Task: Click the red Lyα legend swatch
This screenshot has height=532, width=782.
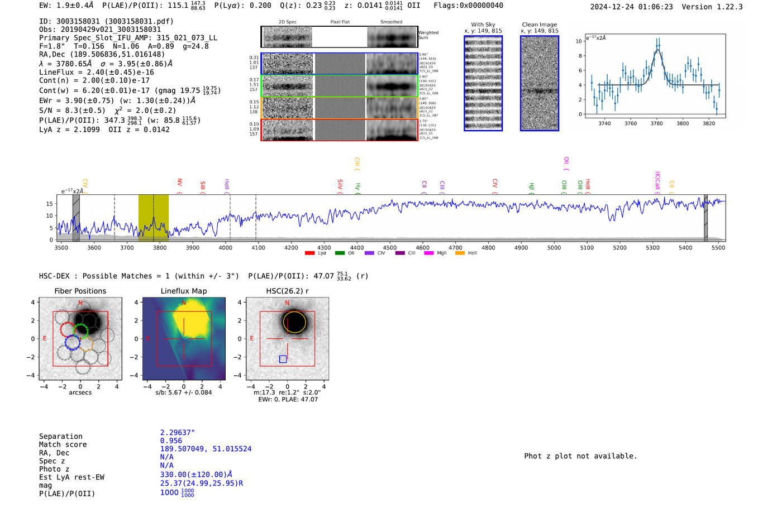Action: click(309, 253)
